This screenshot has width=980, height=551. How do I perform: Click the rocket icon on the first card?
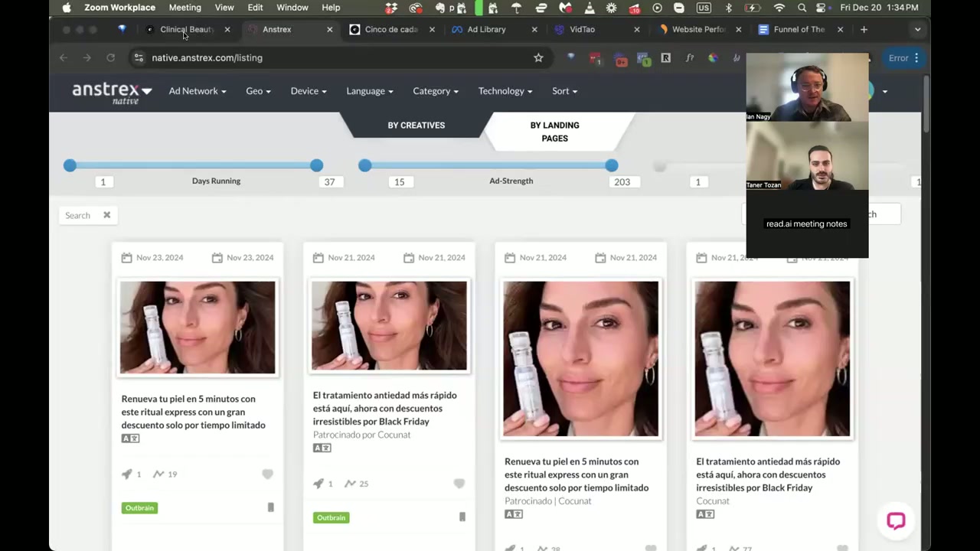point(126,474)
